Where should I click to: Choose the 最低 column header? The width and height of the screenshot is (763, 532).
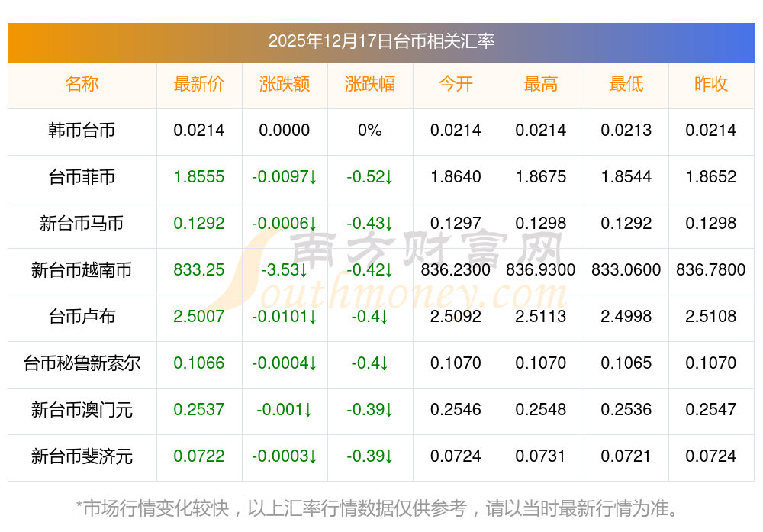[626, 85]
